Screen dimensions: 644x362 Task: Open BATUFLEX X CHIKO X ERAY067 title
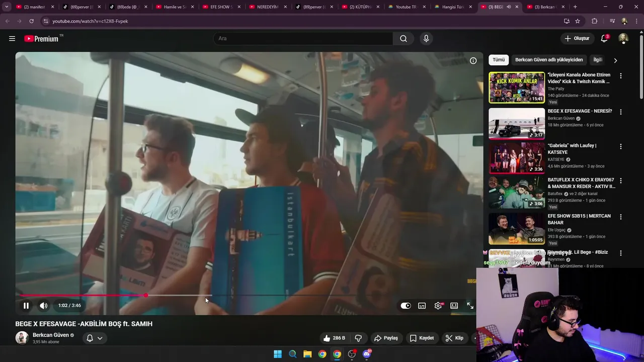point(581,183)
